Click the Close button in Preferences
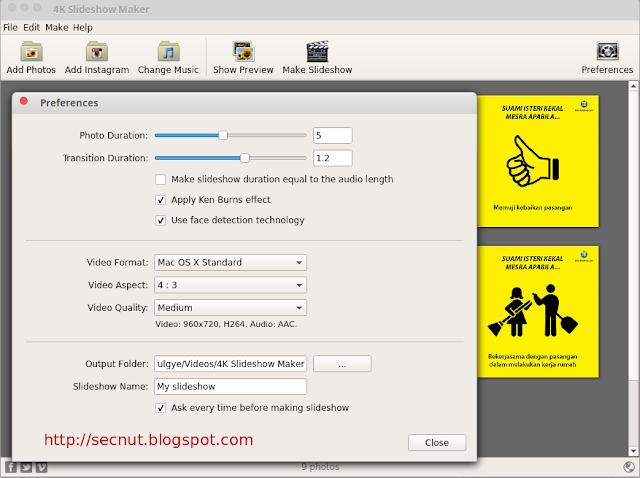Screen dimensions: 640x478 437,442
